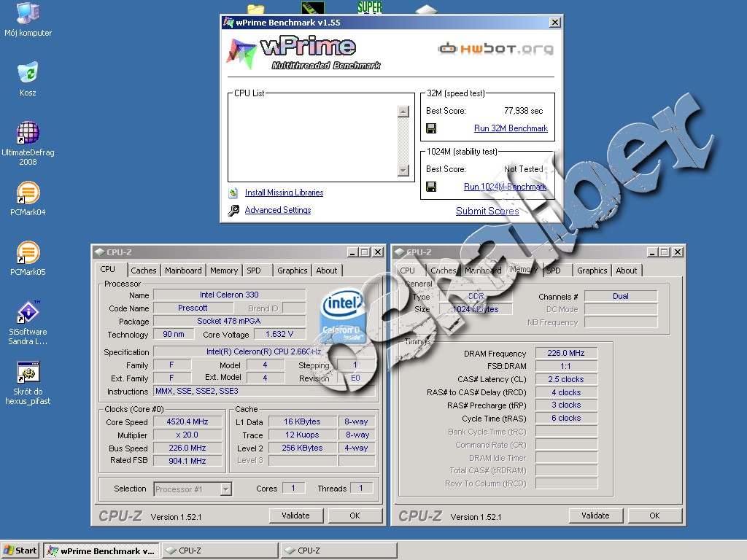This screenshot has width=747, height=560.
Task: Click the Socket 478 mPGA package field
Action: point(229,321)
